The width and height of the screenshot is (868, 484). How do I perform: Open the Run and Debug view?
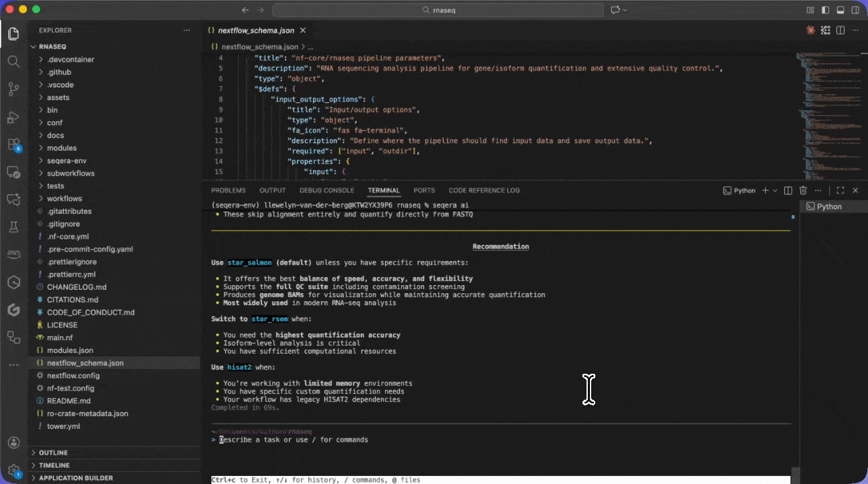[x=13, y=117]
